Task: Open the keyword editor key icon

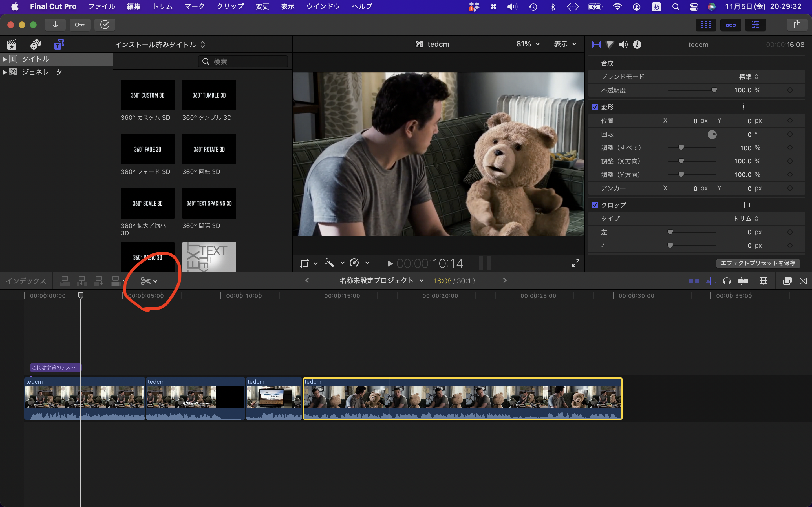Action: (x=80, y=25)
